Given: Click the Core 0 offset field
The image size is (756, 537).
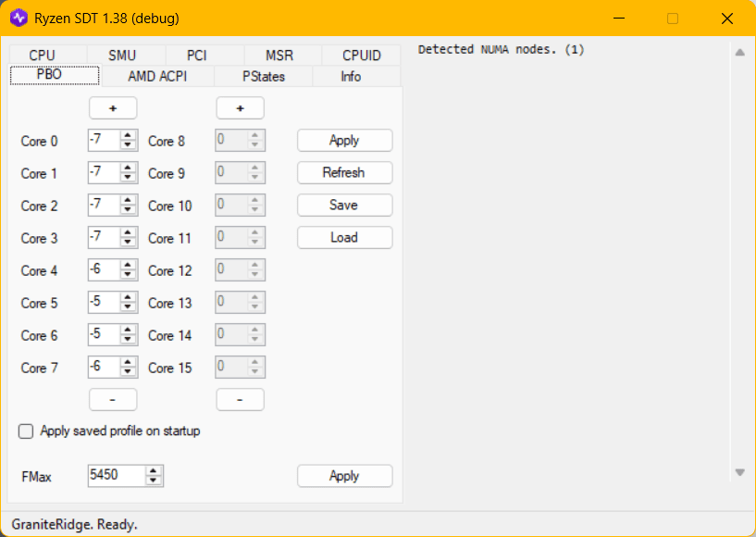Looking at the screenshot, I should (x=104, y=141).
